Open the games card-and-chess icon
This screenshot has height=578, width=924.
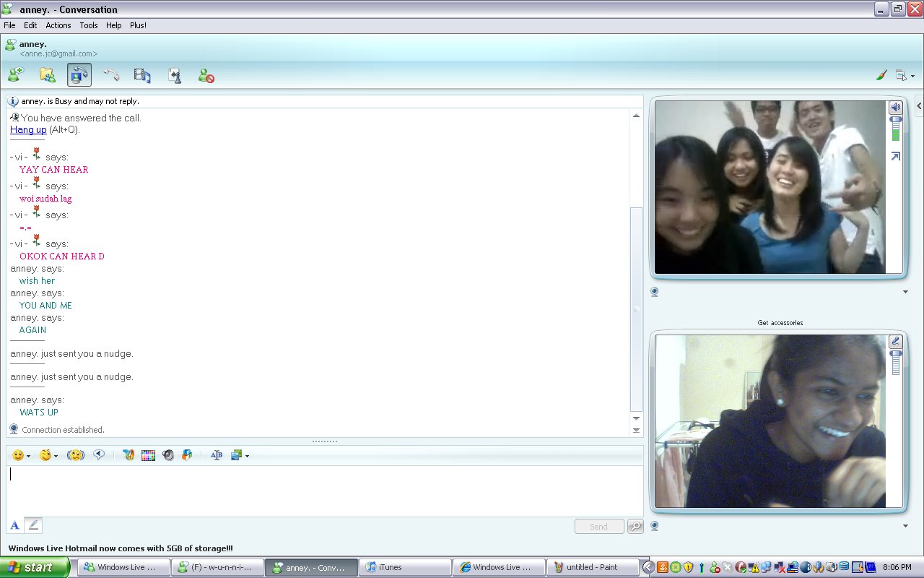click(174, 74)
